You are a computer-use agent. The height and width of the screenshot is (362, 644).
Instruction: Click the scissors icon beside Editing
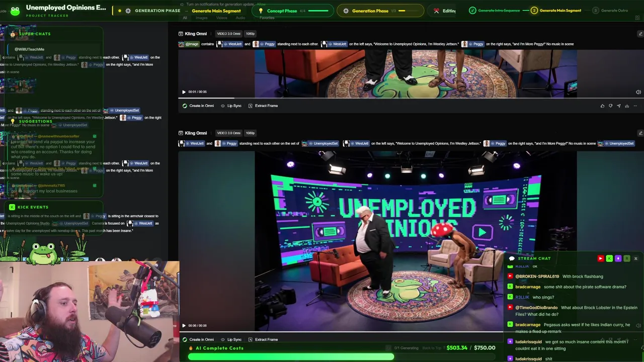click(x=437, y=11)
